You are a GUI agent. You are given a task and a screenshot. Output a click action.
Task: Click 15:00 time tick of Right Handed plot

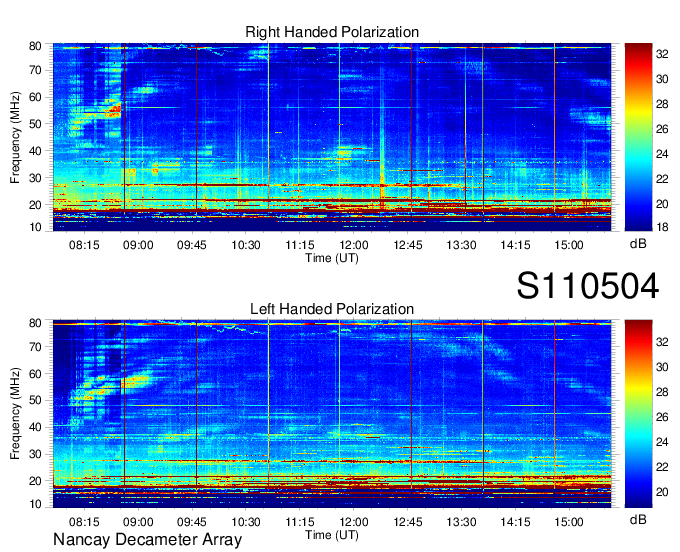click(569, 245)
